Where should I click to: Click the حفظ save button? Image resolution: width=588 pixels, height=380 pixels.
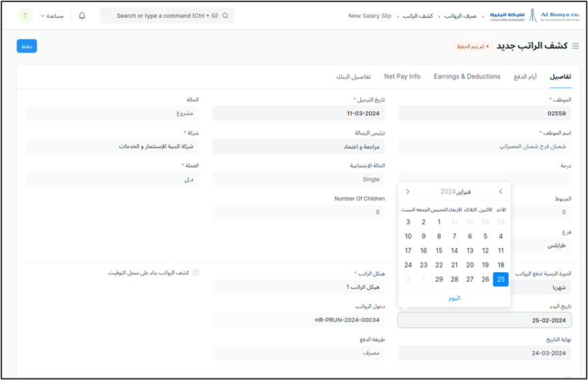point(27,46)
